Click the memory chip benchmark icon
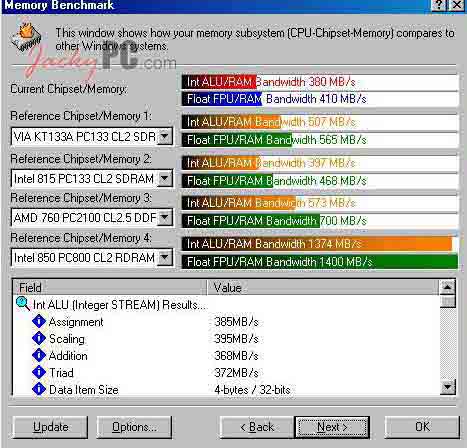 26,36
